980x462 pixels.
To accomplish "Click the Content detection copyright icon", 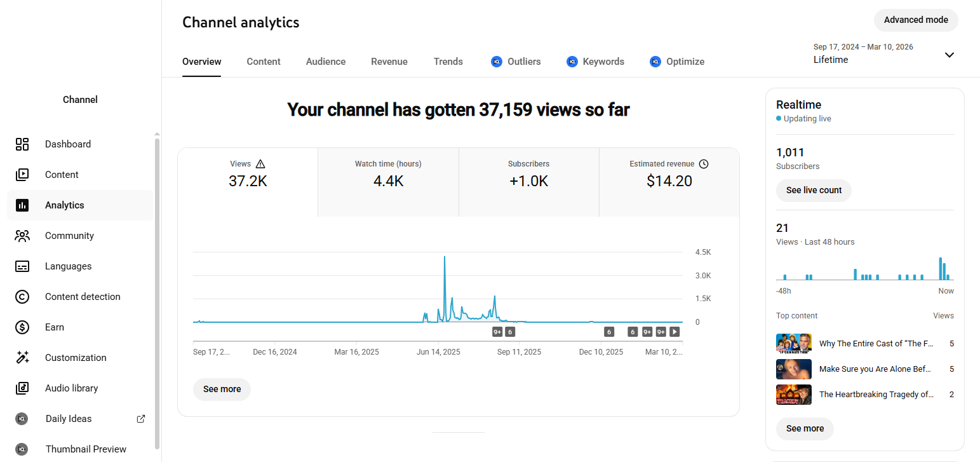I will coord(22,297).
